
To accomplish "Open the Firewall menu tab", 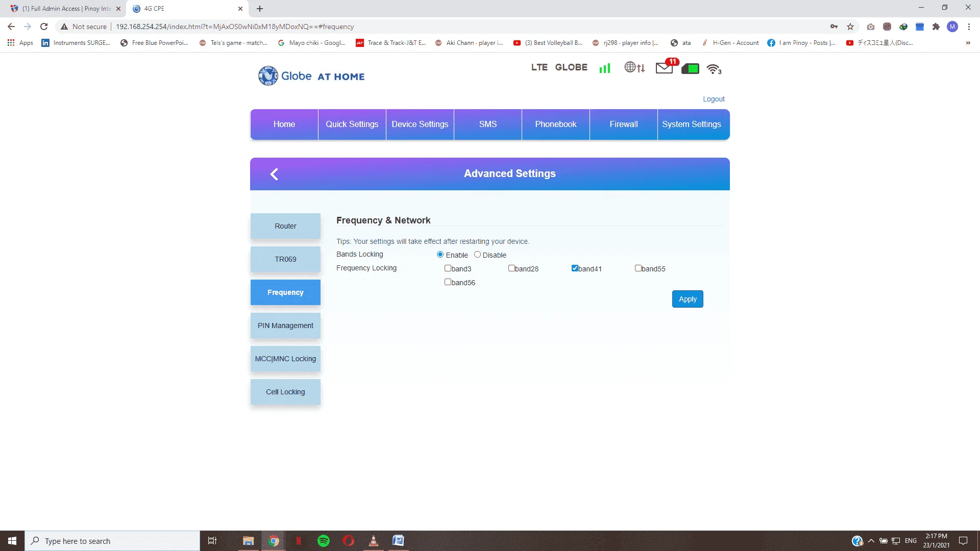I will (x=624, y=124).
